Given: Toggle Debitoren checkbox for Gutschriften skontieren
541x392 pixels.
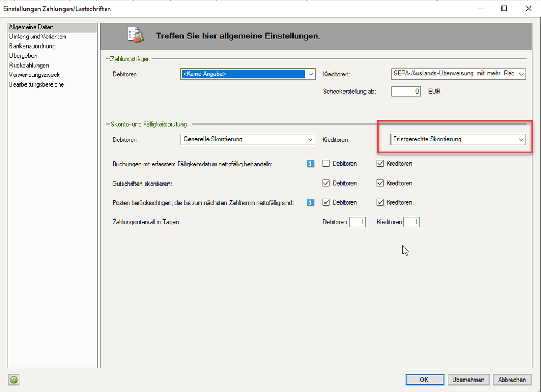Looking at the screenshot, I should click(327, 183).
